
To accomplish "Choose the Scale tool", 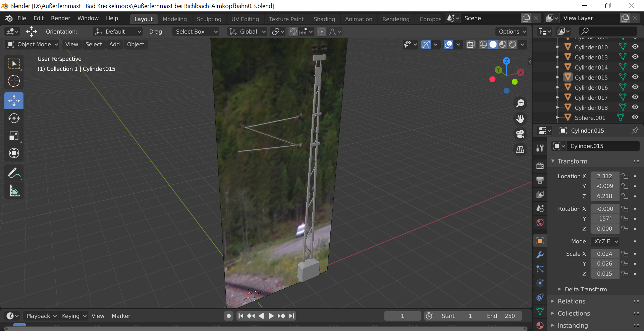I will 14,136.
